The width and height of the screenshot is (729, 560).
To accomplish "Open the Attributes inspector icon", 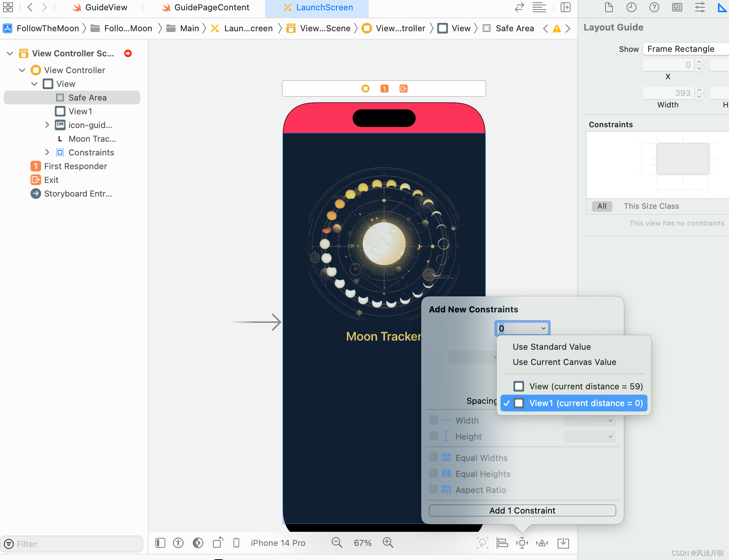I will click(x=700, y=7).
